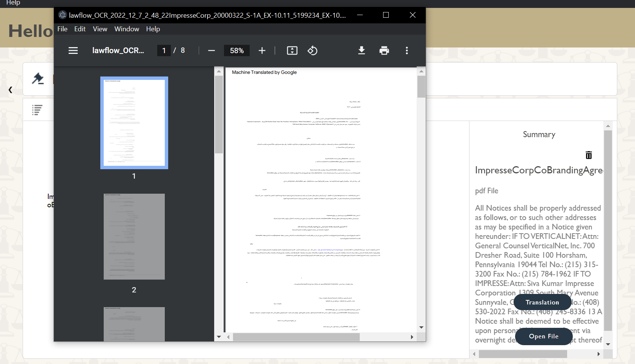Toggle the page thumbnails sidebar
This screenshot has width=635, height=364.
73,50
